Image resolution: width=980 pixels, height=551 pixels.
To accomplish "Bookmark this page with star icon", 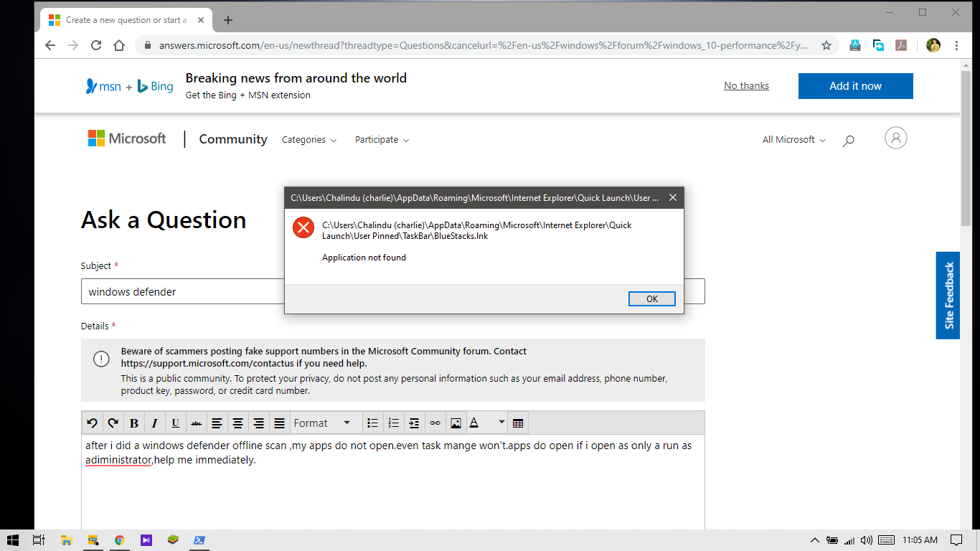I will point(826,45).
